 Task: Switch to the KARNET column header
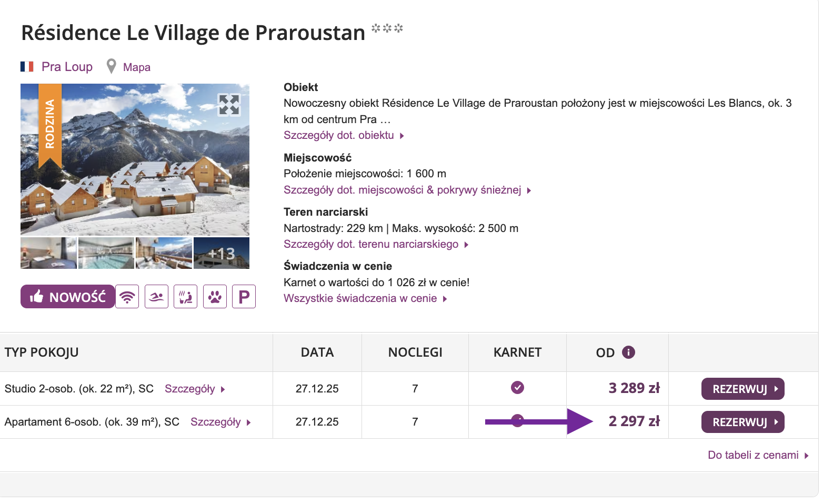517,352
